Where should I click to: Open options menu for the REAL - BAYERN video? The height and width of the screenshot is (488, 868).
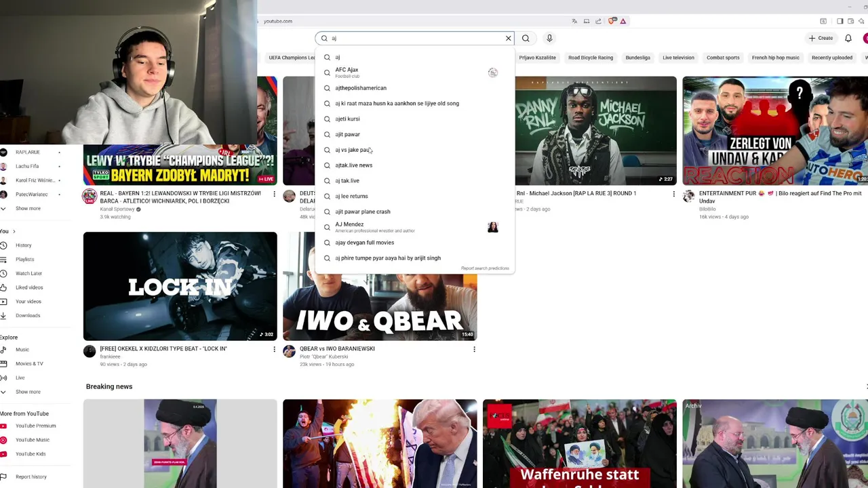274,194
